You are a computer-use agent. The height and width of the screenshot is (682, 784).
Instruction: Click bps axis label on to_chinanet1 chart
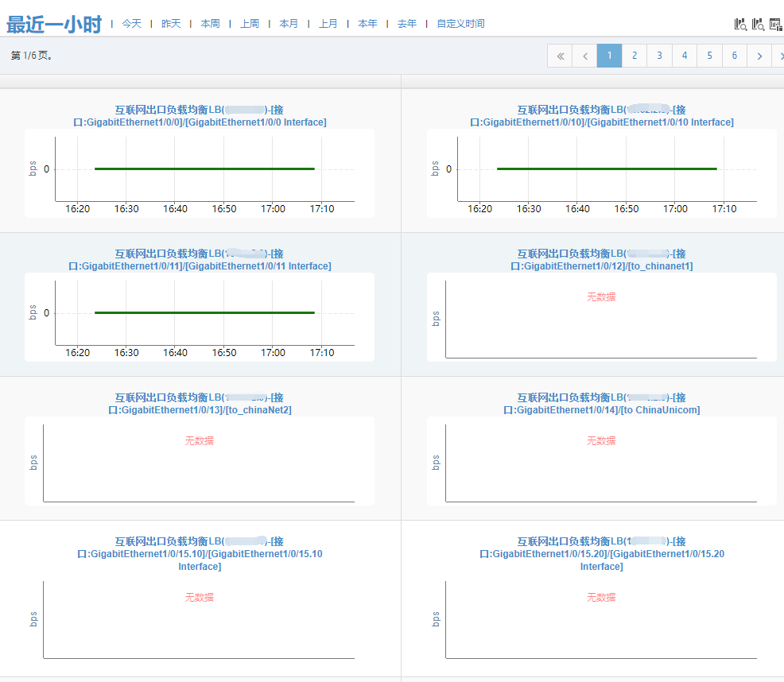[436, 319]
